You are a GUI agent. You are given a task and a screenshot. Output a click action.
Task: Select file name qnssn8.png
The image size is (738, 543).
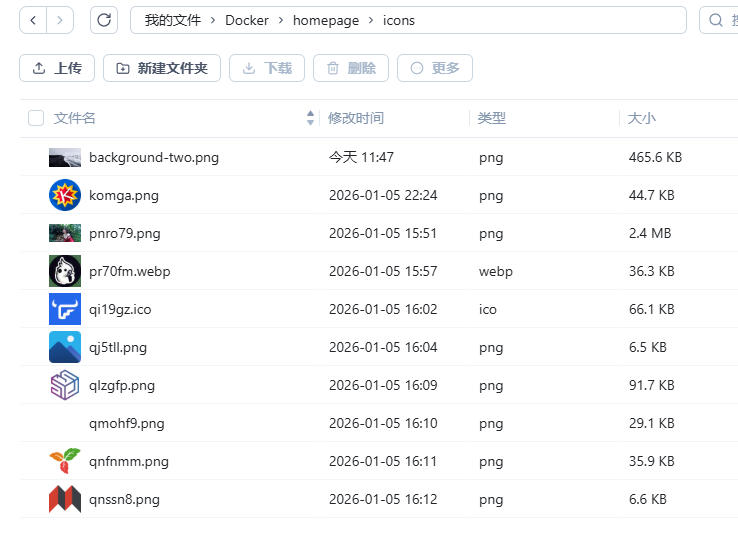click(x=124, y=500)
